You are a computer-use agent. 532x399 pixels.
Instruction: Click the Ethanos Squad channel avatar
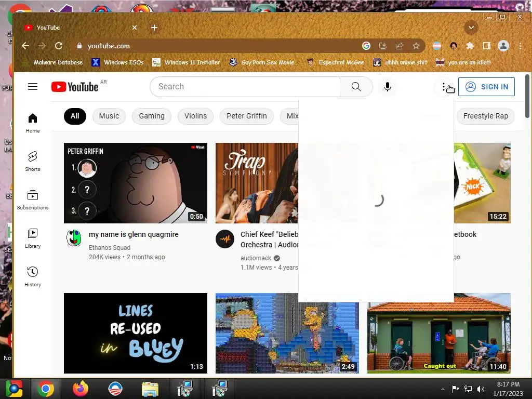tap(74, 238)
